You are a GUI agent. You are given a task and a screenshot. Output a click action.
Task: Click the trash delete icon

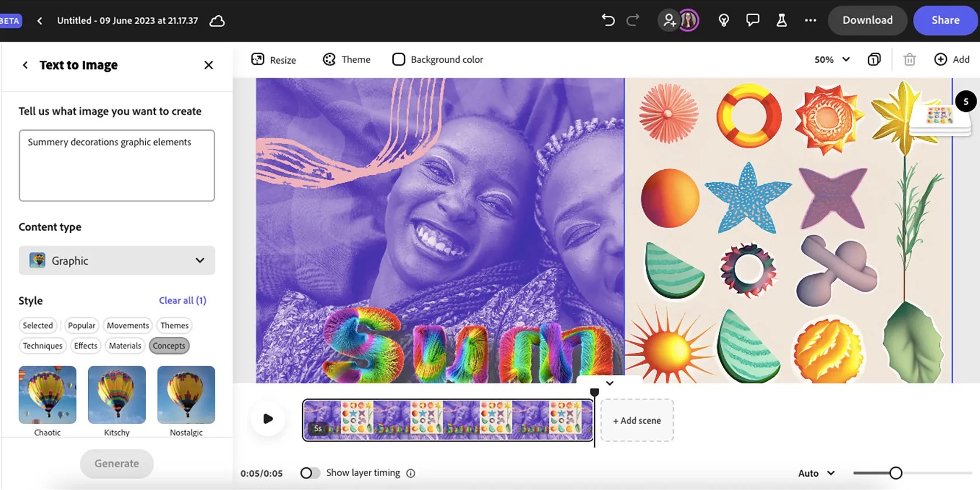[x=909, y=60]
